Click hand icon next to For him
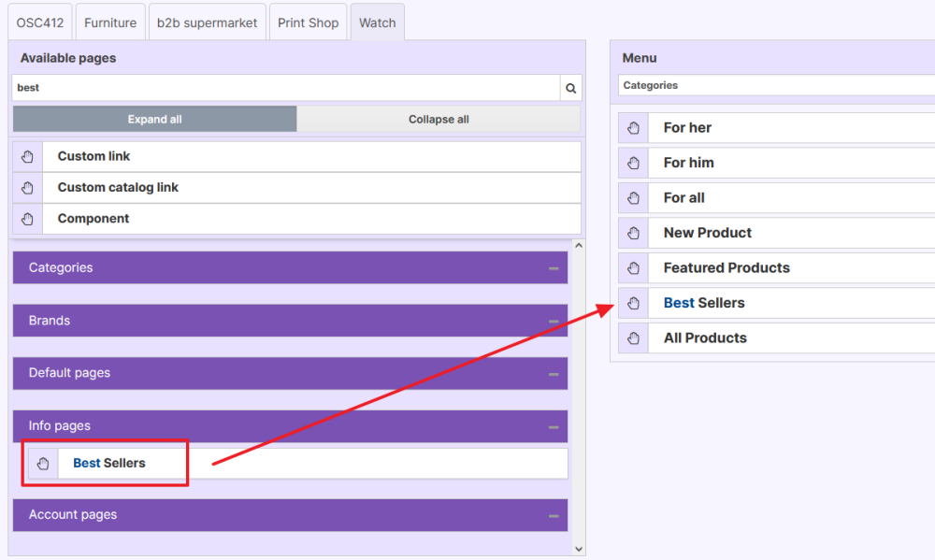The width and height of the screenshot is (935, 560). (633, 163)
